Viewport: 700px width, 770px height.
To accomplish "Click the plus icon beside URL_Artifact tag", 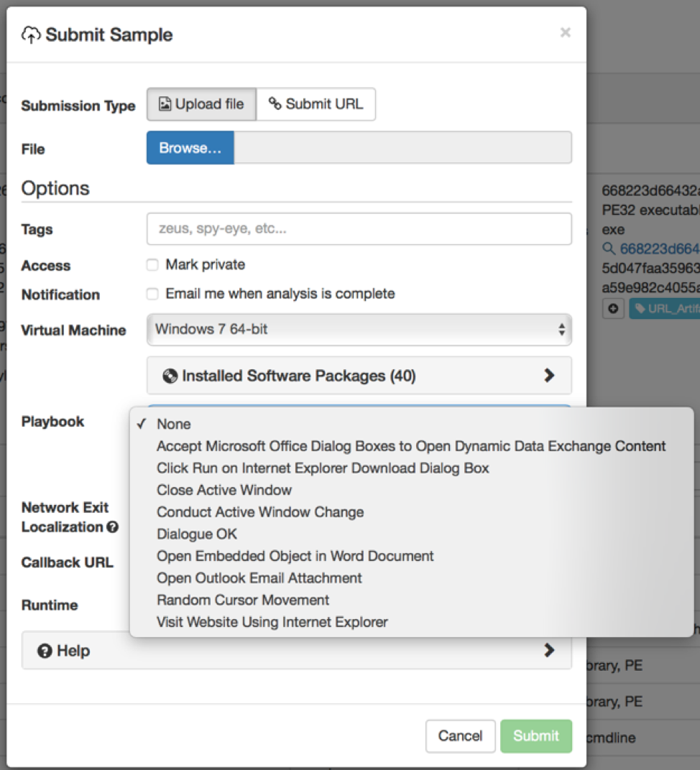I will tap(613, 309).
